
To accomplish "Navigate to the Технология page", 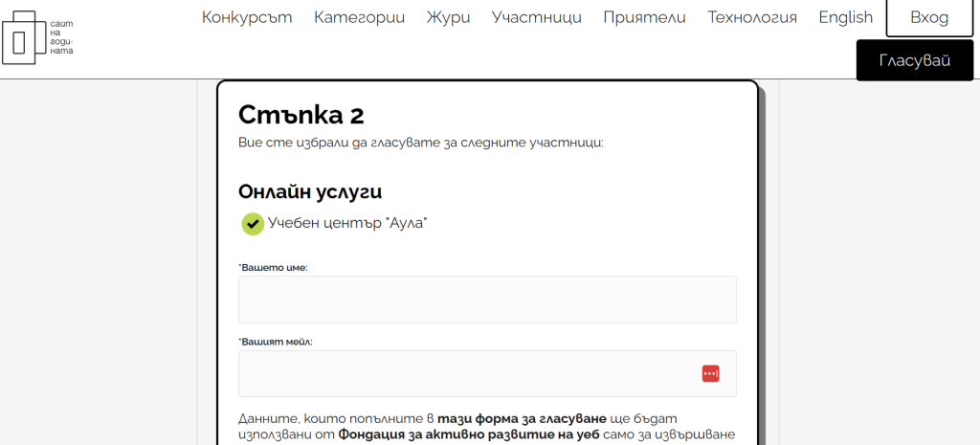I will coord(751,17).
